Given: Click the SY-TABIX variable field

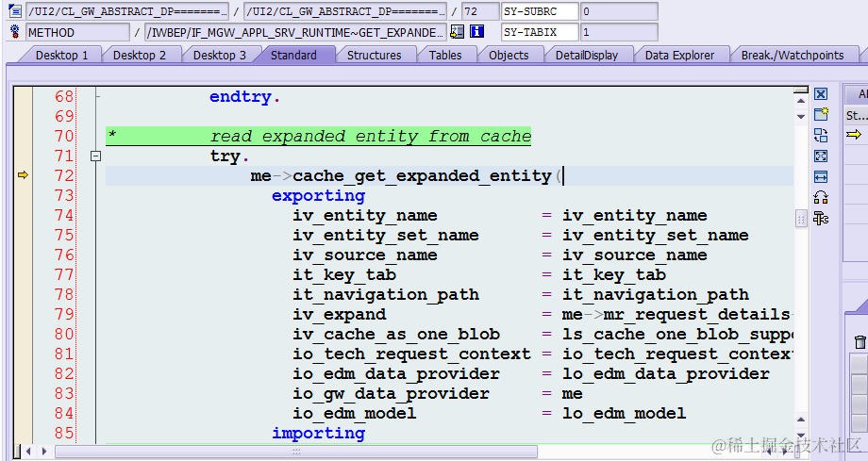Looking at the screenshot, I should click(540, 32).
